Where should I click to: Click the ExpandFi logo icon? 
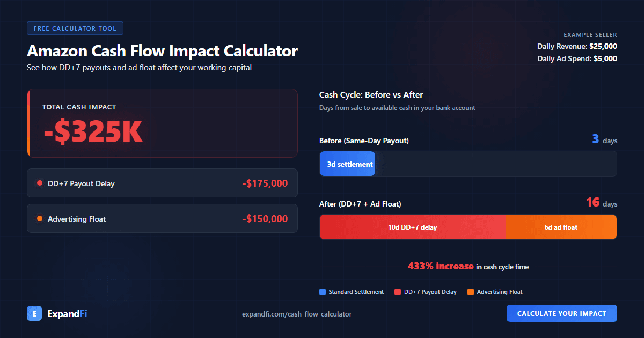coord(34,313)
